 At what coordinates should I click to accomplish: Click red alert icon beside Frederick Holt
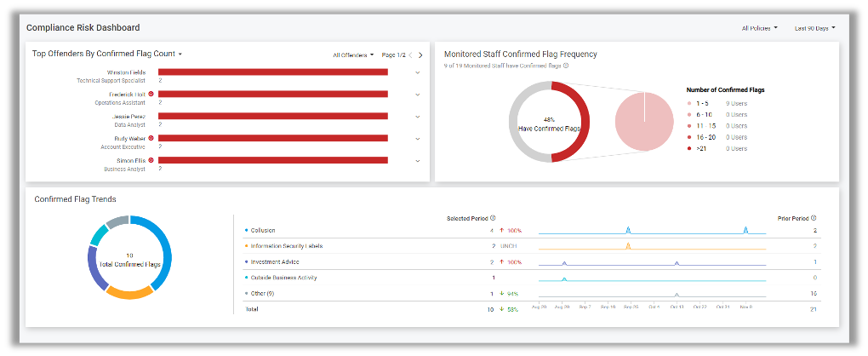point(151,95)
